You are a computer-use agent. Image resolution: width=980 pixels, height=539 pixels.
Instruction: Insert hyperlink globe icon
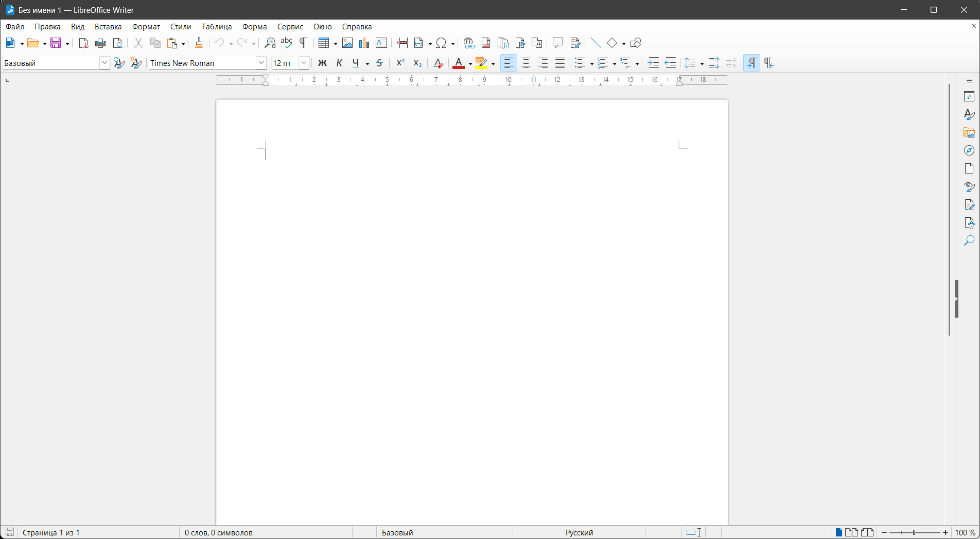[x=469, y=43]
